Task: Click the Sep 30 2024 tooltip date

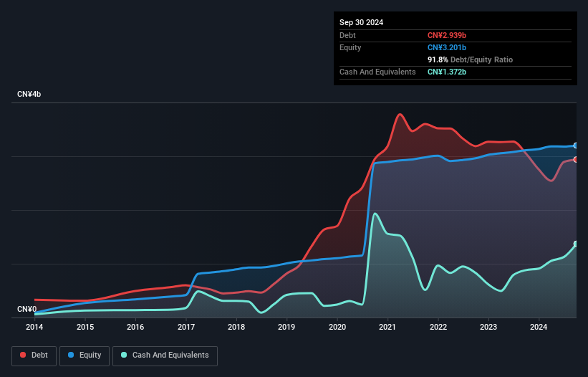Action: click(361, 22)
